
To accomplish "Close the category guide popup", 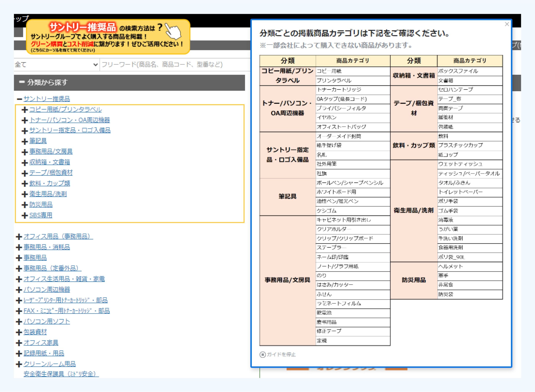I will click(x=507, y=24).
